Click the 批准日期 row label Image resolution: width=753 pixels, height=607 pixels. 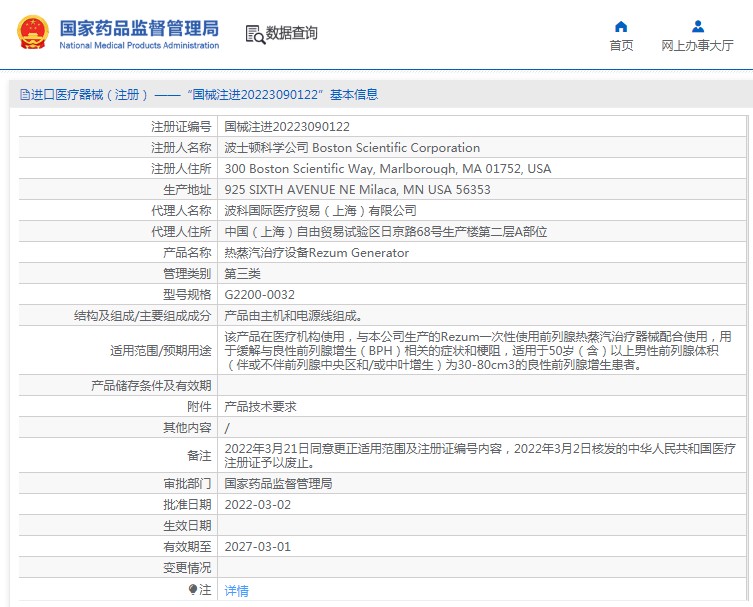coord(187,505)
